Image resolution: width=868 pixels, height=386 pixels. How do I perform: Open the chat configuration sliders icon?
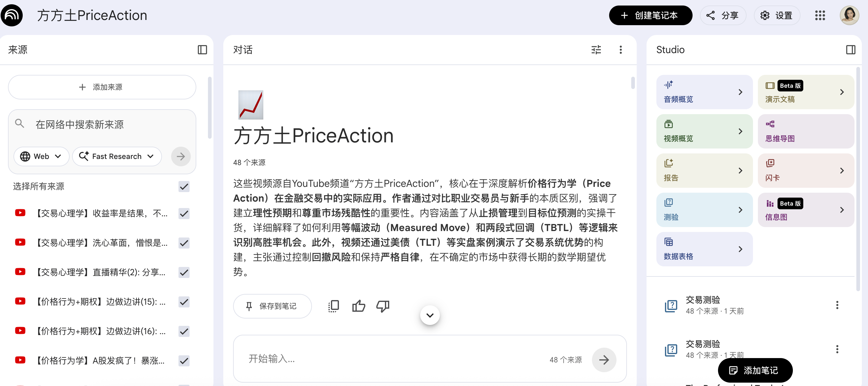coord(596,50)
